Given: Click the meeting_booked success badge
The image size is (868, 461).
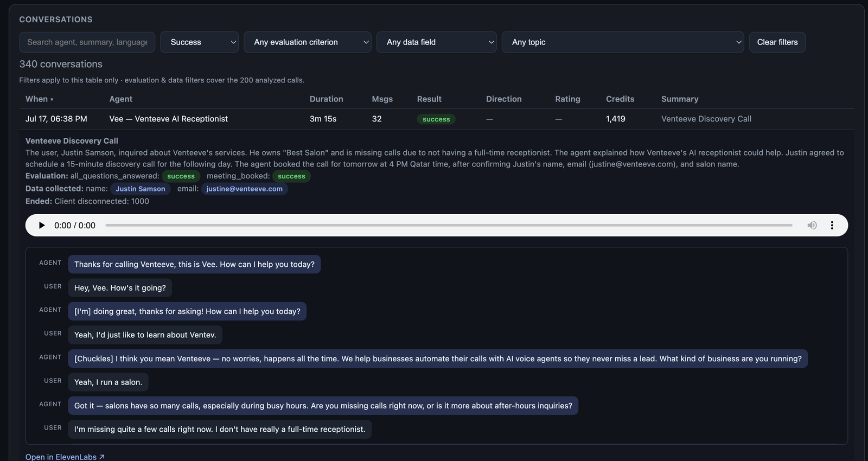Looking at the screenshot, I should [x=291, y=176].
